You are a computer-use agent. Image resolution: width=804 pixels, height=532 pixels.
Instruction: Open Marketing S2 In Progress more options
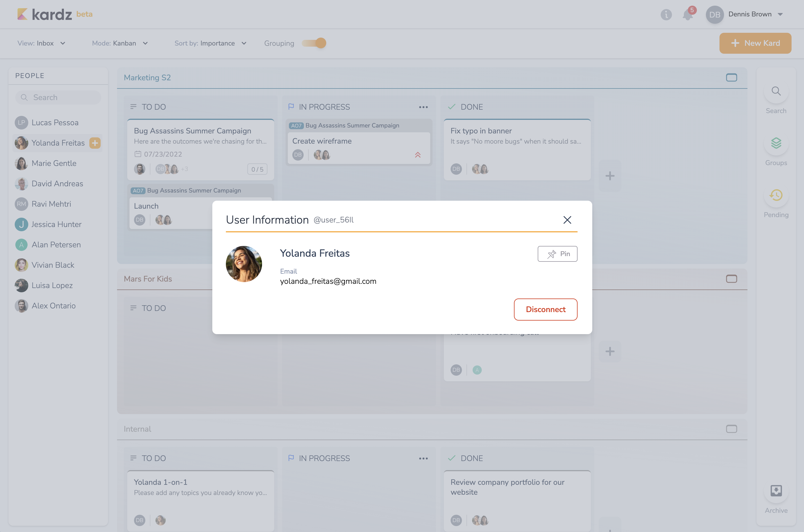click(423, 107)
